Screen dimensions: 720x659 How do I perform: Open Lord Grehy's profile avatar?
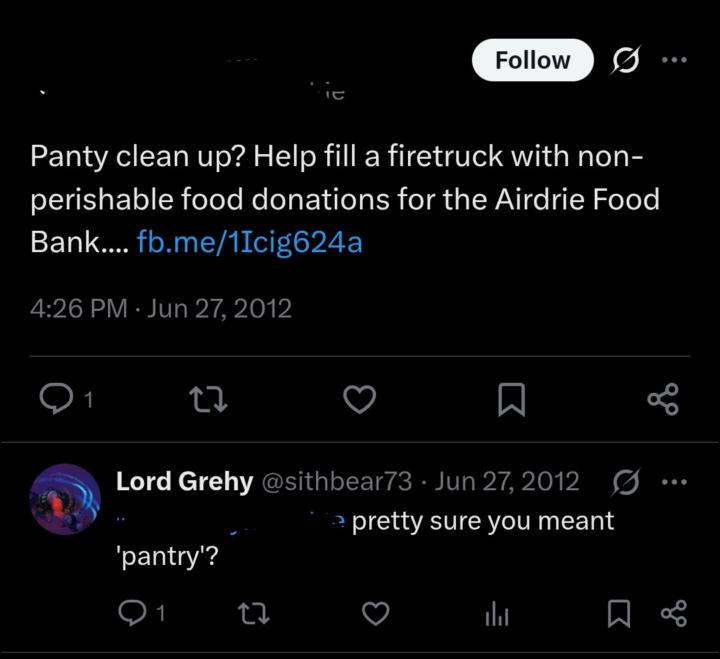(65, 502)
